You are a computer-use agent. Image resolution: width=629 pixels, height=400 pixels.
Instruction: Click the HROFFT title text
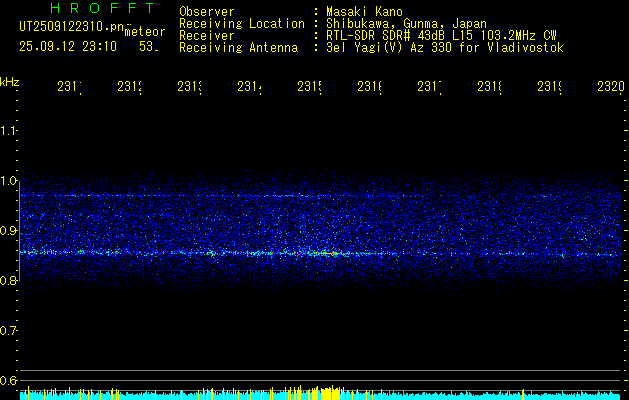tap(102, 8)
